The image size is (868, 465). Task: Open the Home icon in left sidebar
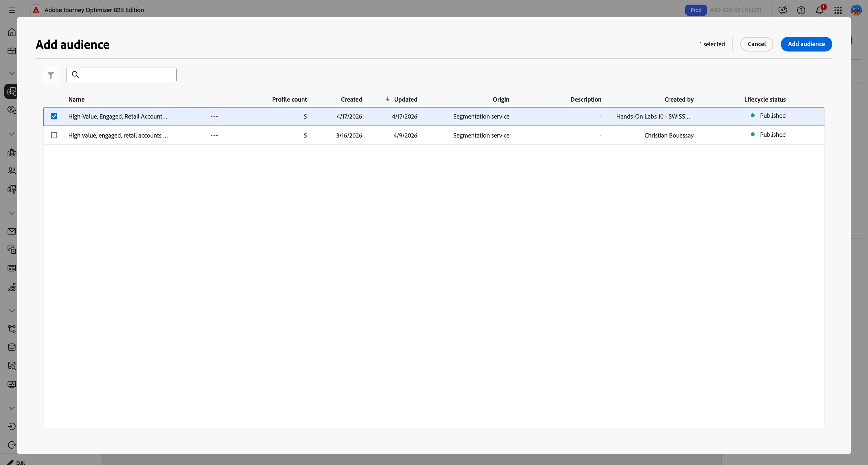(12, 32)
